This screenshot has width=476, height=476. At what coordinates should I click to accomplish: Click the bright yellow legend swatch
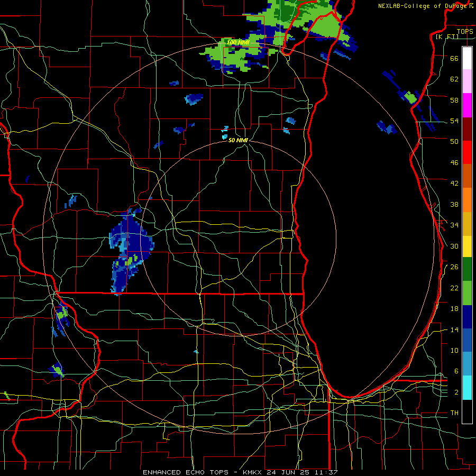tap(467, 246)
